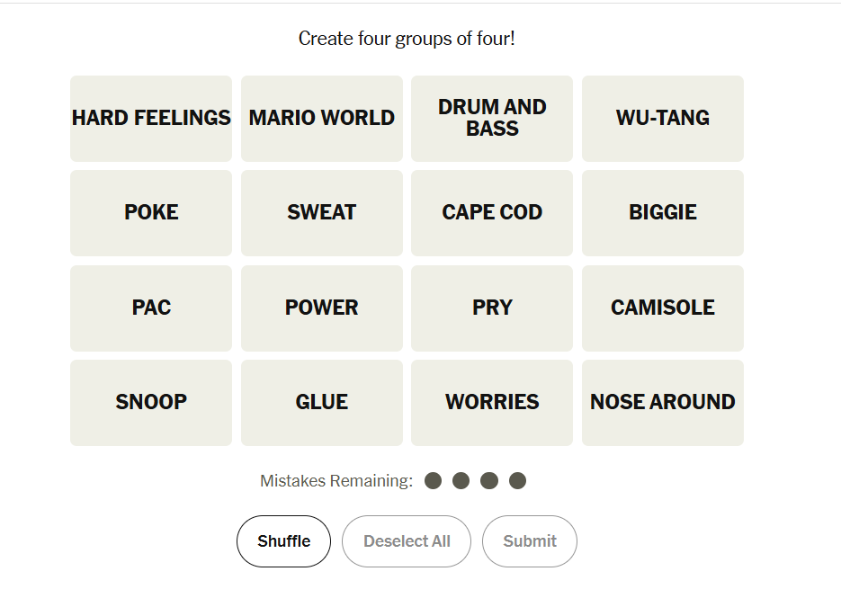Select the SNOOP tile
The width and height of the screenshot is (841, 616).
coord(151,403)
